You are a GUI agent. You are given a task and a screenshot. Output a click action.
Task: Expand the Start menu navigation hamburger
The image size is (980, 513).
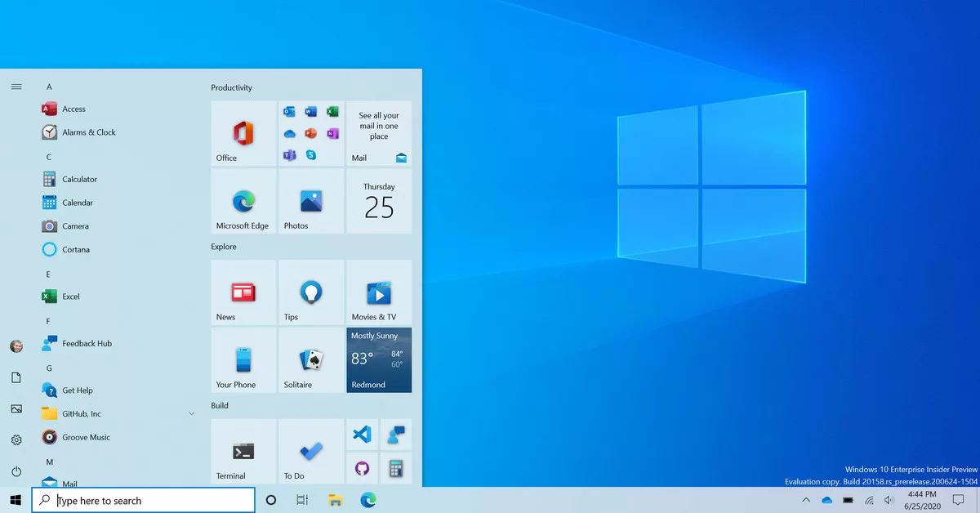tap(16, 87)
